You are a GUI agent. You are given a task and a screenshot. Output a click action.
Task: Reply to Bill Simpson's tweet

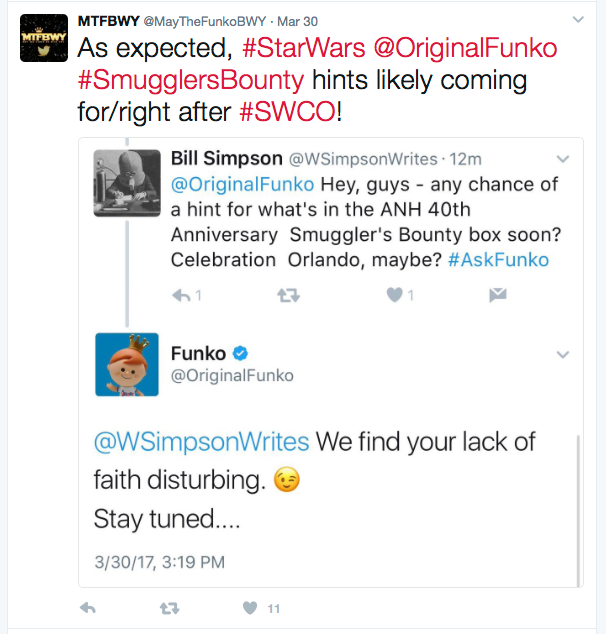[181, 295]
